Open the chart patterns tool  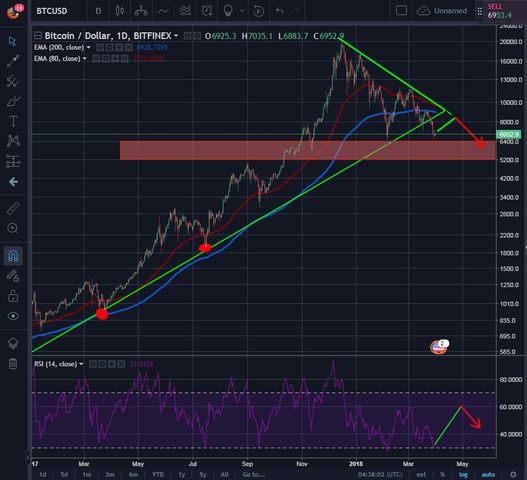coord(13,141)
